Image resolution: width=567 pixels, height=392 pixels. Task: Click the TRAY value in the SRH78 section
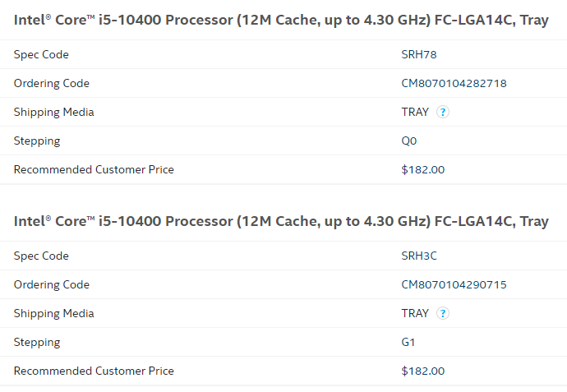pos(415,112)
